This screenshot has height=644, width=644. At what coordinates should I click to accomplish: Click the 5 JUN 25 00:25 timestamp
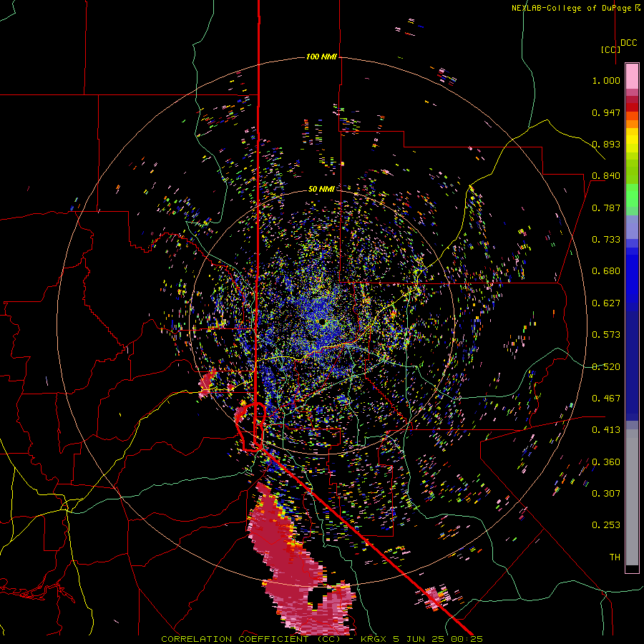[x=437, y=639]
